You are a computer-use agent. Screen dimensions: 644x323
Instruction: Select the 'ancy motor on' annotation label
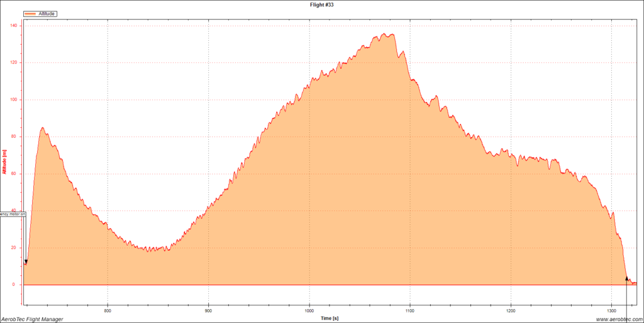[x=12, y=214]
